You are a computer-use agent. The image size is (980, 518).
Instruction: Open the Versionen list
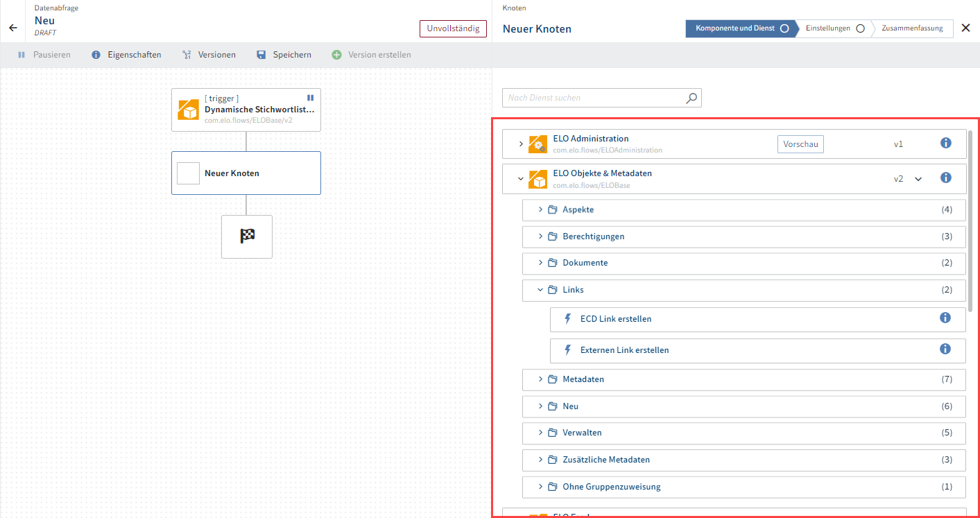click(x=208, y=55)
